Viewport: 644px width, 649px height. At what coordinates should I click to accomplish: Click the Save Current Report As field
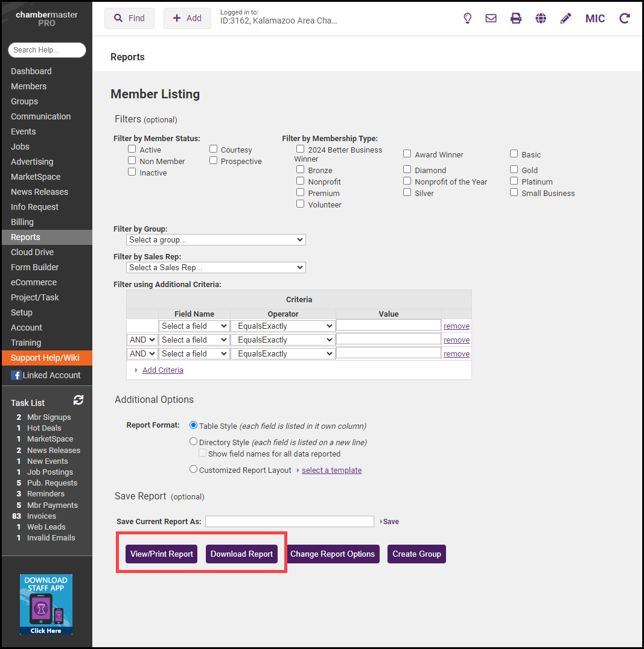click(x=290, y=521)
